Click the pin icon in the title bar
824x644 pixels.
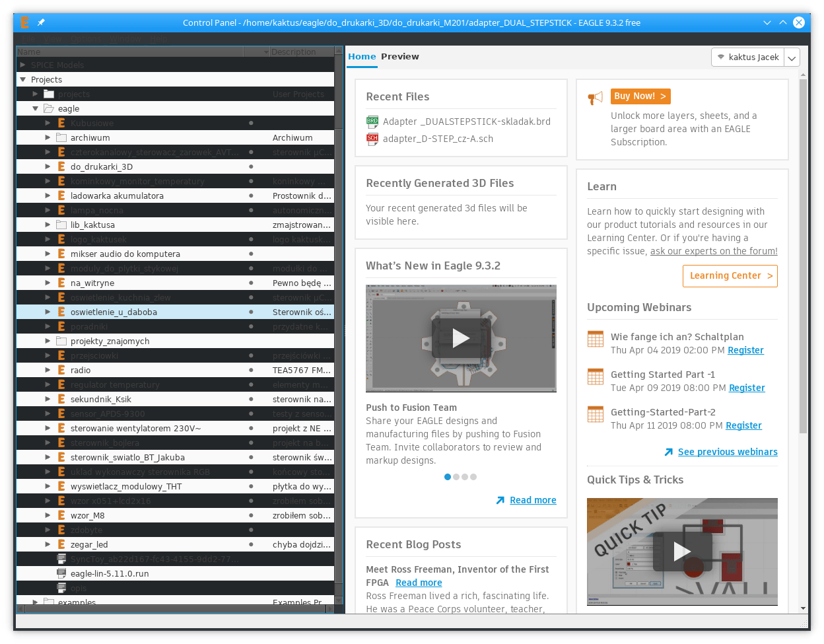41,22
